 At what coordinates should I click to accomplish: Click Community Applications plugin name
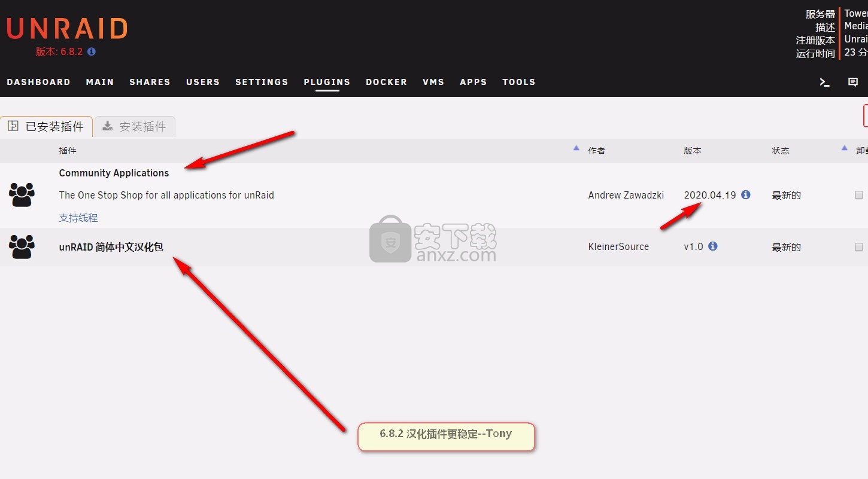[114, 173]
